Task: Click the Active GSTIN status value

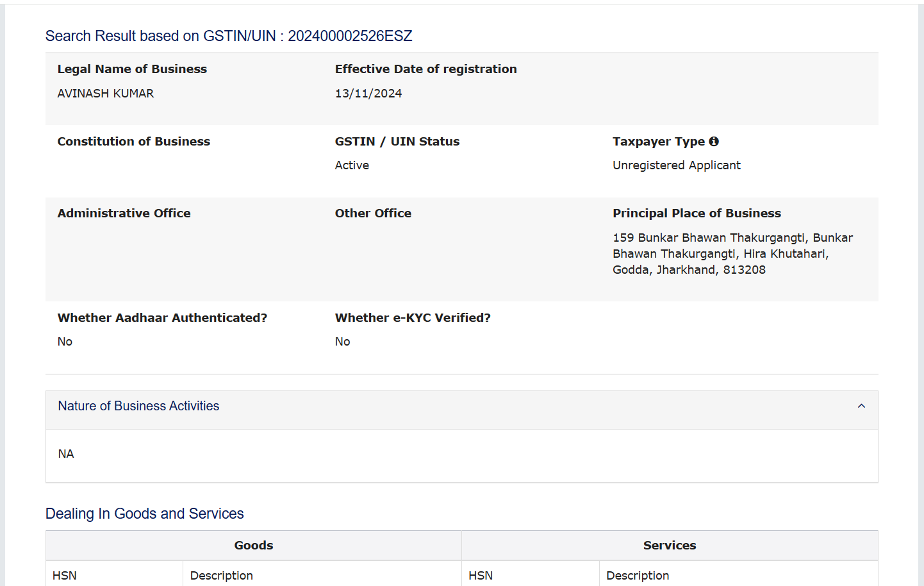Action: [x=352, y=165]
